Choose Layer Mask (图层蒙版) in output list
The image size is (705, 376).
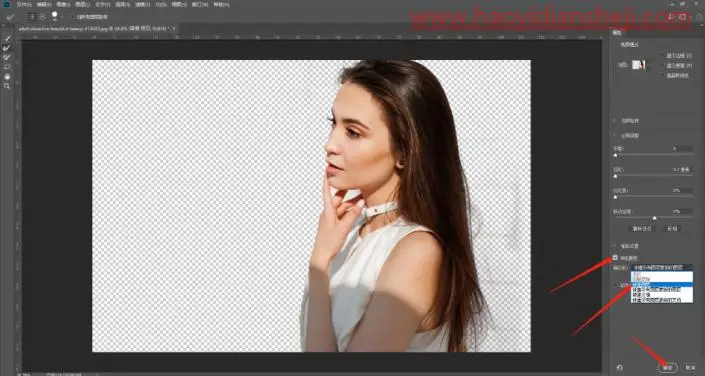[x=662, y=279]
